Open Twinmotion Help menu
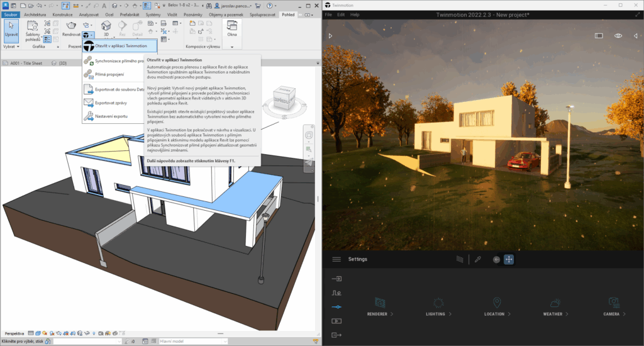Image resolution: width=644 pixels, height=346 pixels. point(355,14)
